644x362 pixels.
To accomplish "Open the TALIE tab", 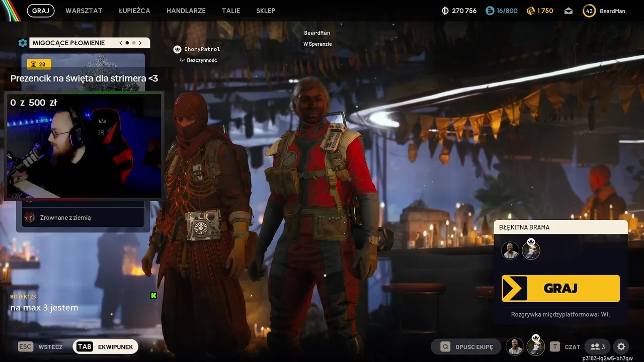I will click(x=231, y=11).
